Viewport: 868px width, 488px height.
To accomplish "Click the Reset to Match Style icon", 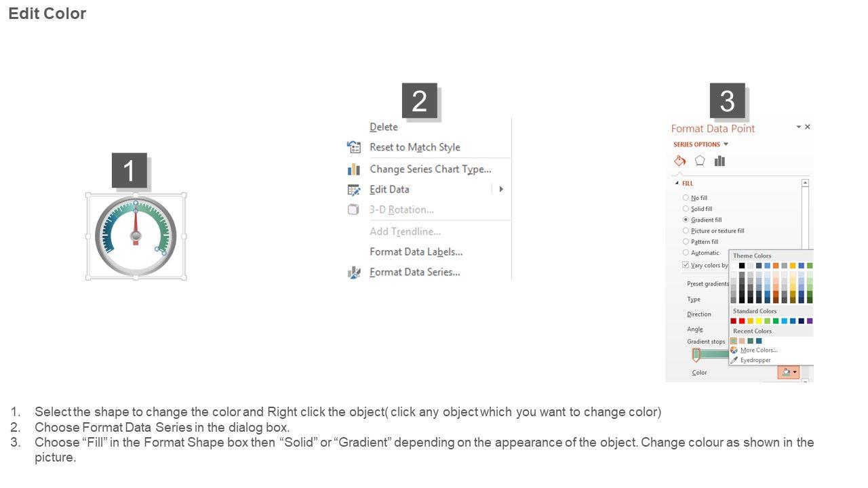I will point(353,147).
